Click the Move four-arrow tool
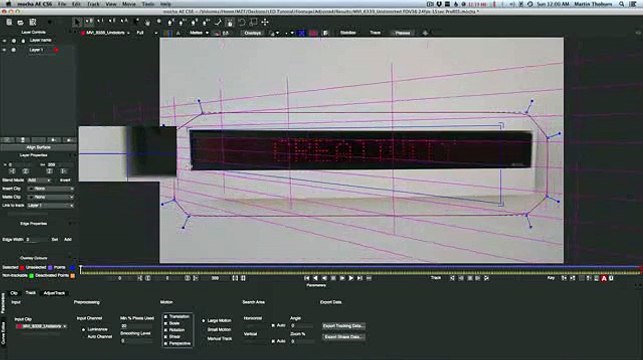Image resolution: width=643 pixels, height=360 pixels. [x=265, y=23]
